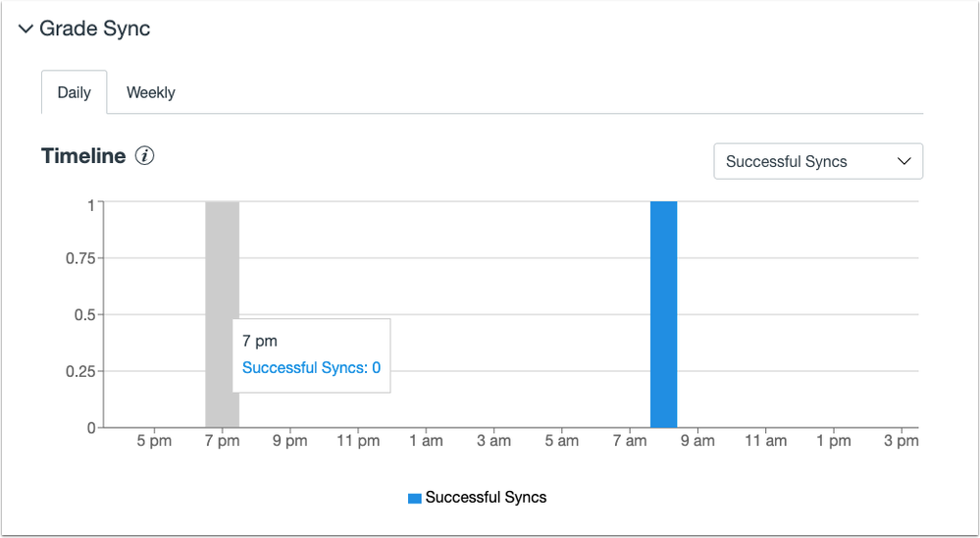Select the Daily tab

74,93
